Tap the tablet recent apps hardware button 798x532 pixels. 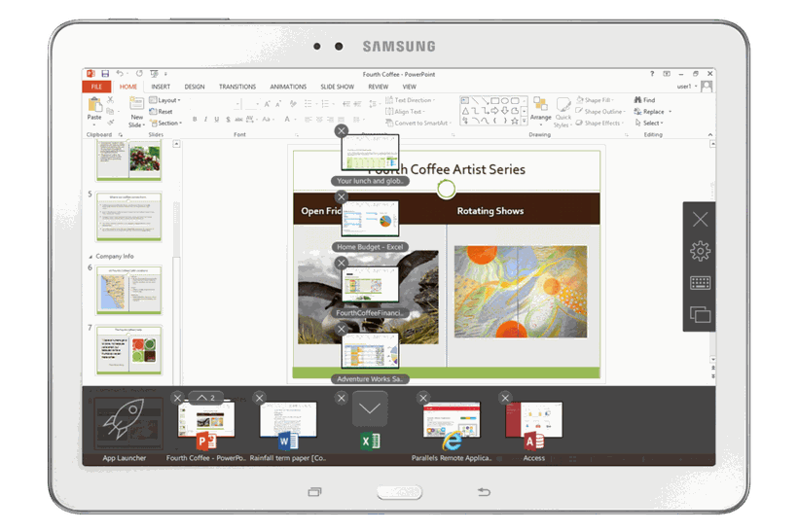315,492
